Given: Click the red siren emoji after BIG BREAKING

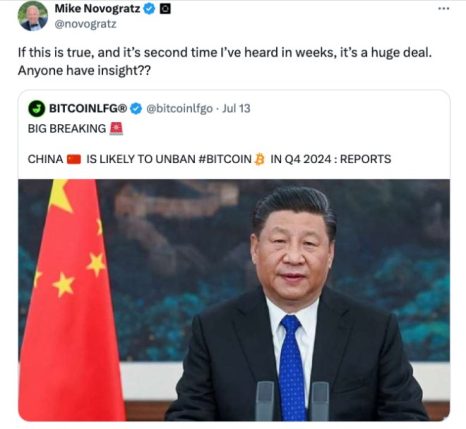Looking at the screenshot, I should 116,128.
